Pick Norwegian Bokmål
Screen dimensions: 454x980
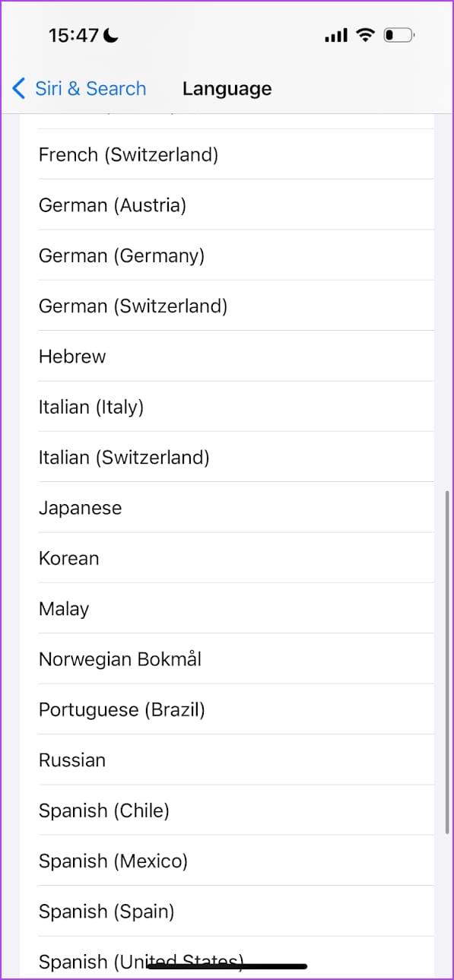click(x=119, y=658)
